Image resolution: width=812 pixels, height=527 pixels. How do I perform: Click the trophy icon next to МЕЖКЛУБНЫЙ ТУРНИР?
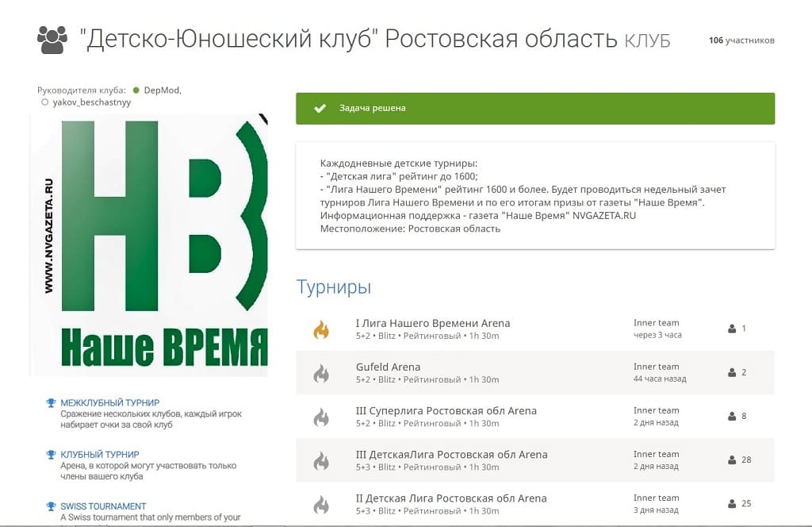tap(51, 402)
